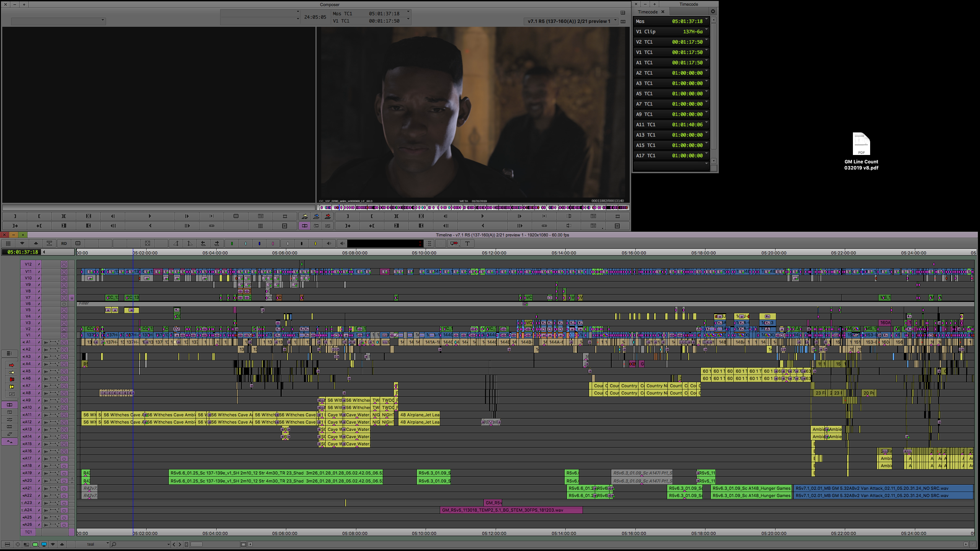Toggle power button on track V6
The height and width of the screenshot is (551, 980).
pyautogui.click(x=64, y=304)
